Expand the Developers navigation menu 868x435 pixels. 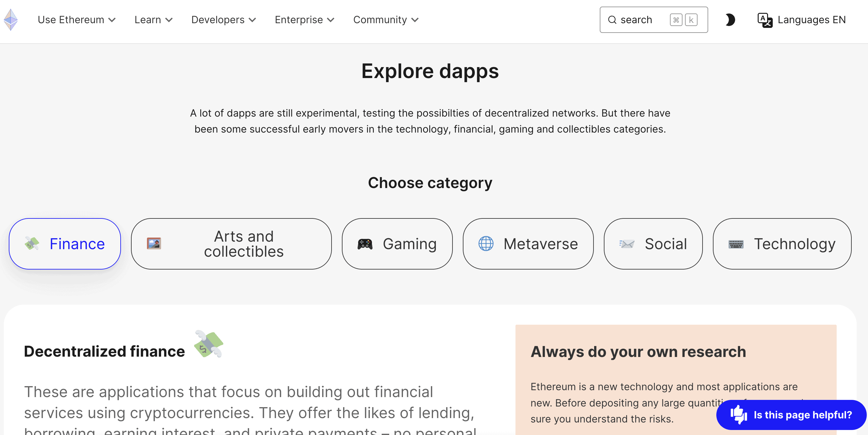(x=223, y=20)
